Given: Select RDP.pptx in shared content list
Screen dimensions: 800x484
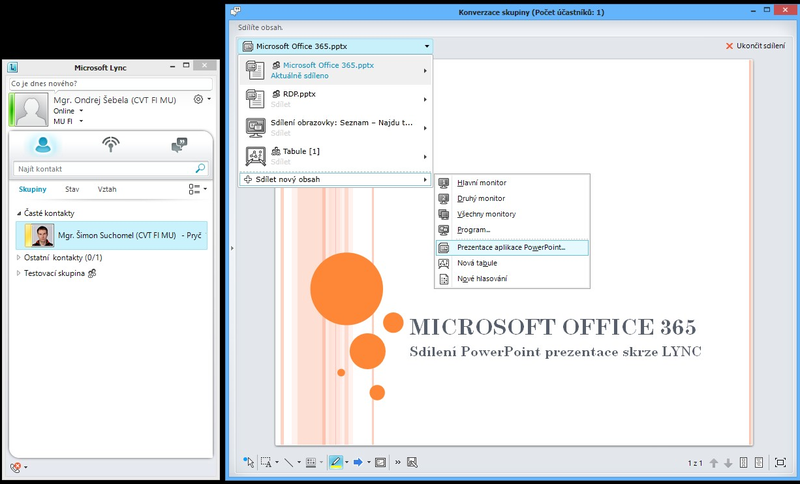Looking at the screenshot, I should tap(335, 99).
